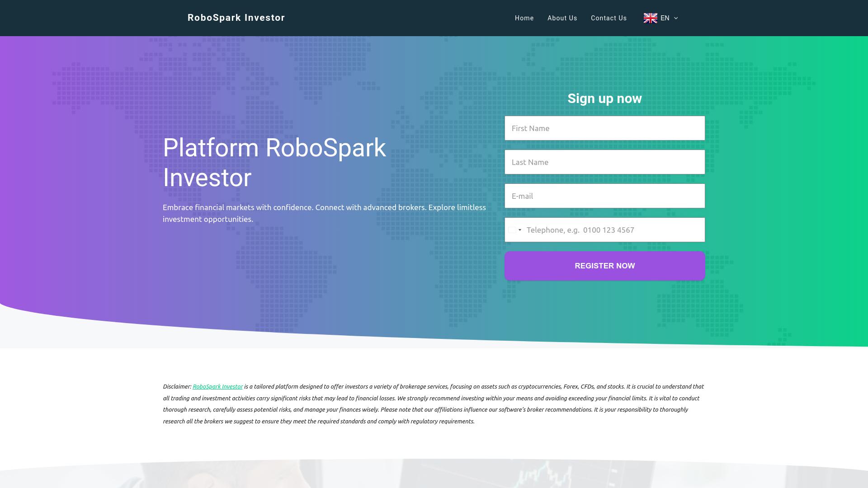Open the EN language dropdown chevron

pyautogui.click(x=676, y=18)
